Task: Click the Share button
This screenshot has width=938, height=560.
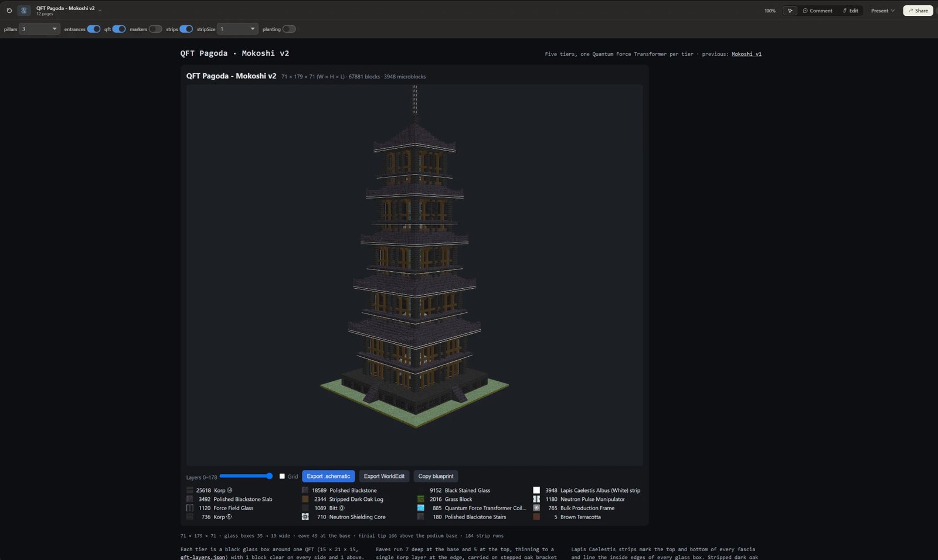Action: [x=918, y=11]
